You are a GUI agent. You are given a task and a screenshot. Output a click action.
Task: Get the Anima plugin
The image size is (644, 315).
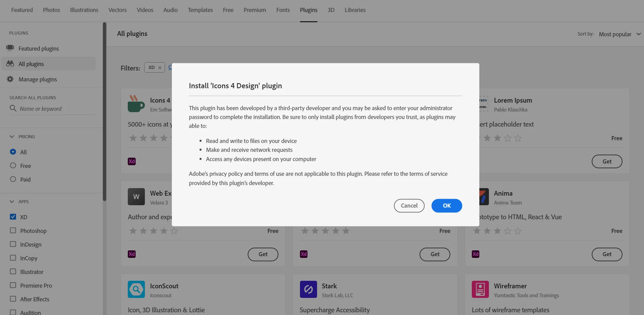607,254
